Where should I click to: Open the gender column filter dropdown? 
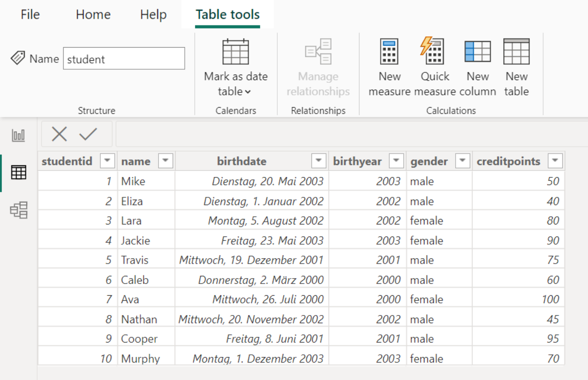(x=462, y=161)
